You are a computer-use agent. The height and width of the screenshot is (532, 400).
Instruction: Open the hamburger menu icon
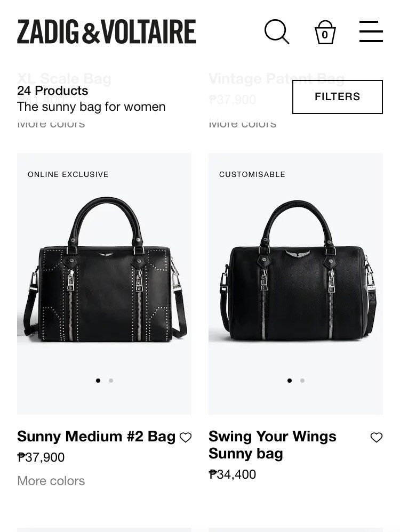point(371,31)
